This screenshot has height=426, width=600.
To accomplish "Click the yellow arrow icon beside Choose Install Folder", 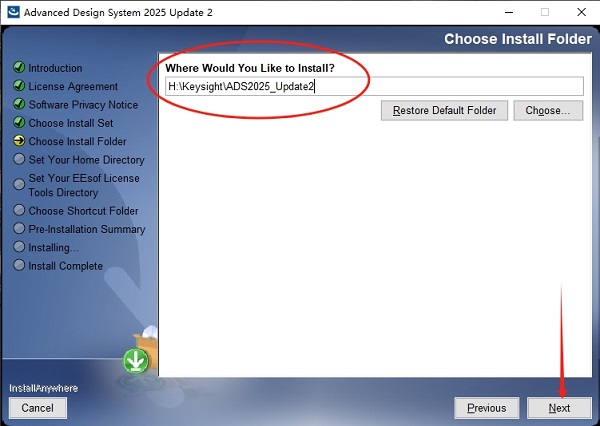I will click(x=19, y=140).
